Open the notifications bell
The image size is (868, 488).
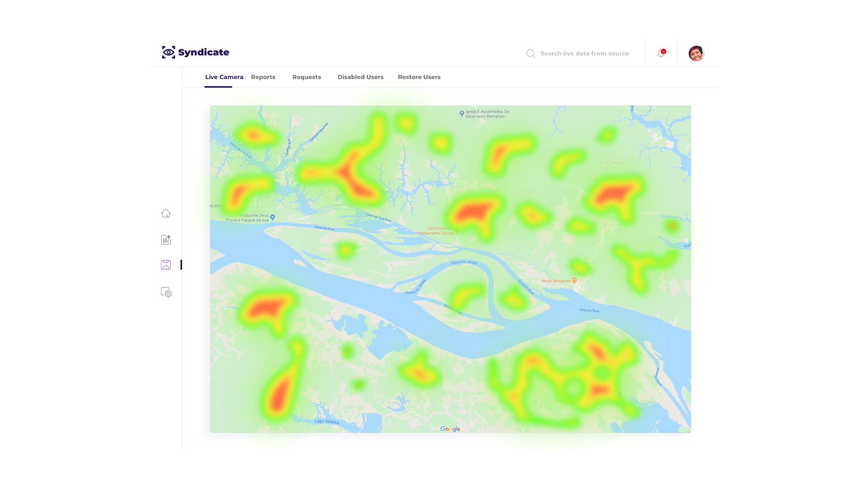tap(661, 53)
